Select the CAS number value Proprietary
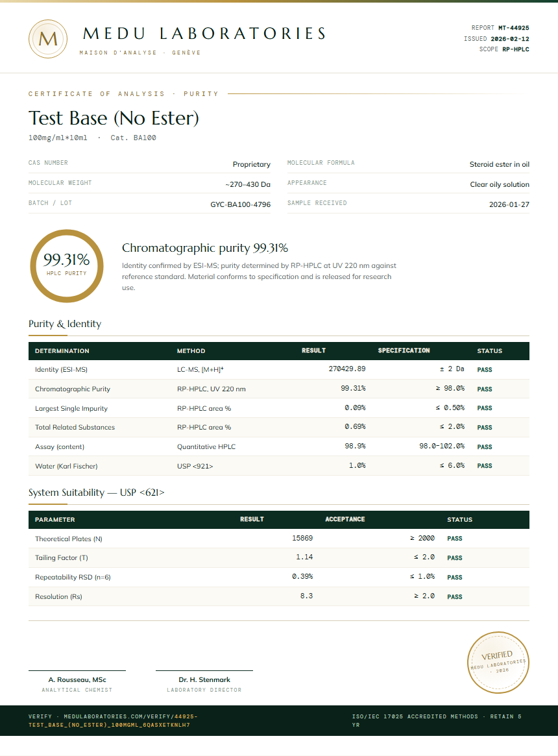This screenshot has width=558, height=756. click(x=251, y=164)
